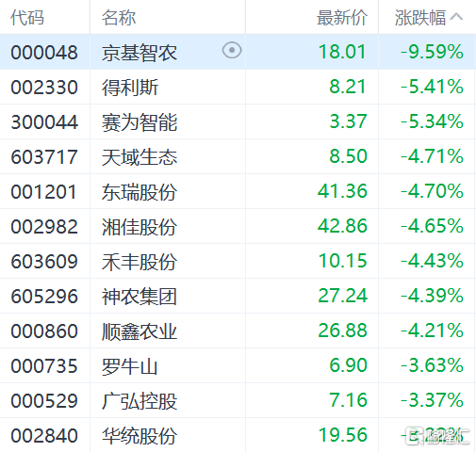Screen dimensions: 476x452
Task: Click change value -4.21%
Action: click(x=432, y=331)
